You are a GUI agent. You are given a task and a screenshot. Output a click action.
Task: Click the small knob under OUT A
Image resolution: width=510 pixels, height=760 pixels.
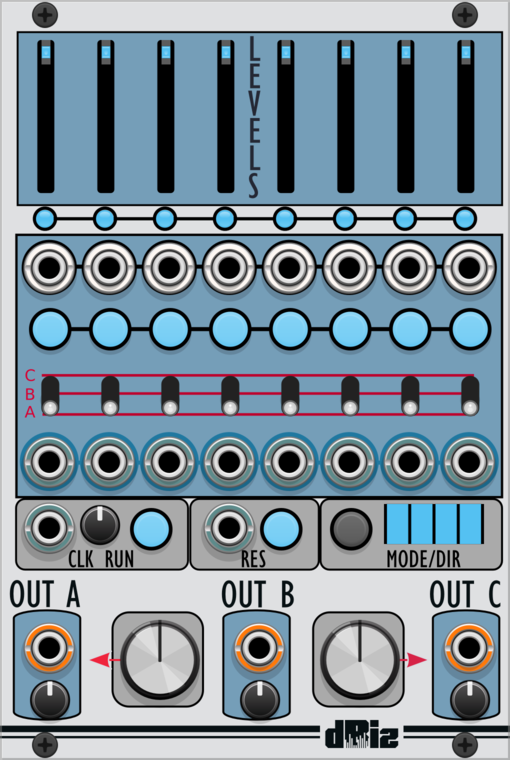(50, 700)
